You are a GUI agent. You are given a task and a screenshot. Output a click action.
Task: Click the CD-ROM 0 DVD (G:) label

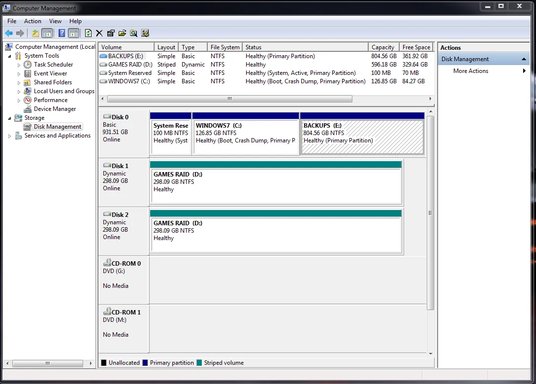[124, 280]
